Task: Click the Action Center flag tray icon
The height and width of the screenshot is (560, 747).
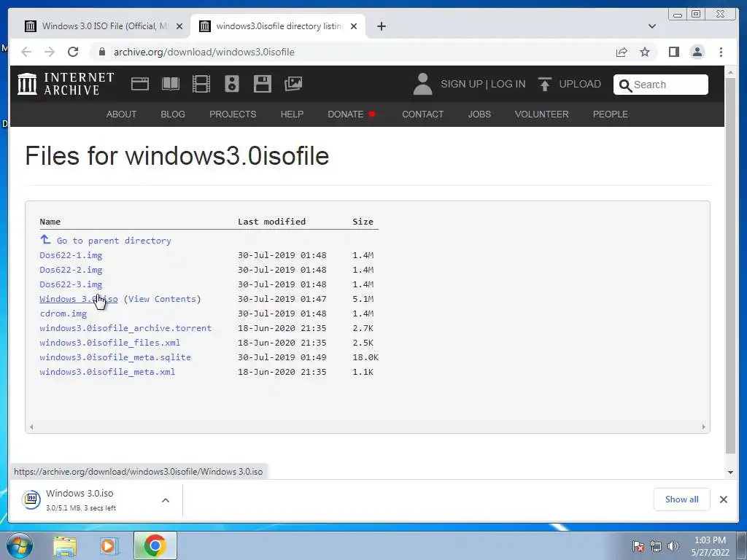Action: coord(638,546)
